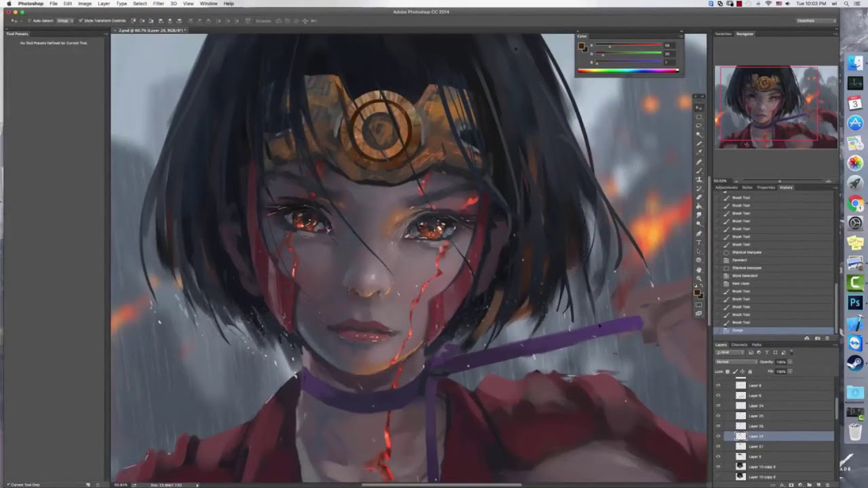This screenshot has height=488, width=868.
Task: Select Move Selection history state
Action: point(745,276)
